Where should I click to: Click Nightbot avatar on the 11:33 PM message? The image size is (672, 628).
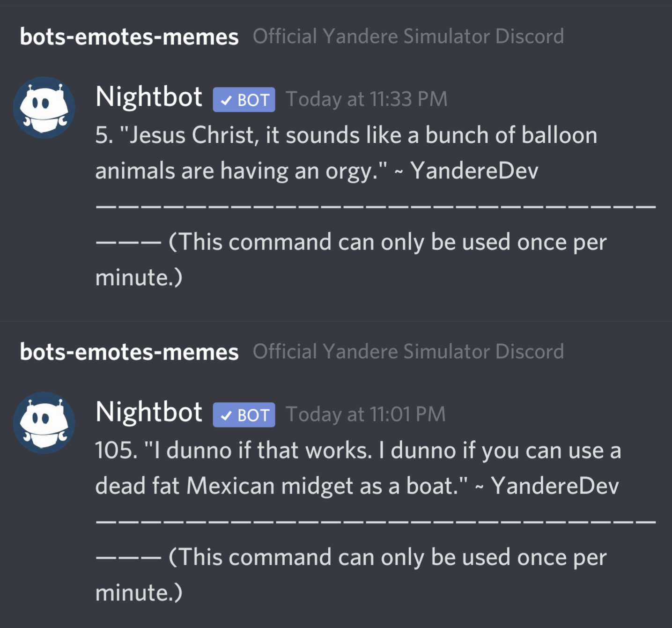pos(44,108)
